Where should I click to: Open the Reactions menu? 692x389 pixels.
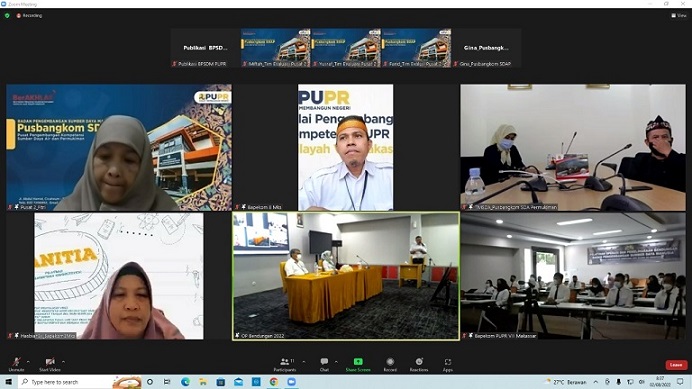point(419,365)
